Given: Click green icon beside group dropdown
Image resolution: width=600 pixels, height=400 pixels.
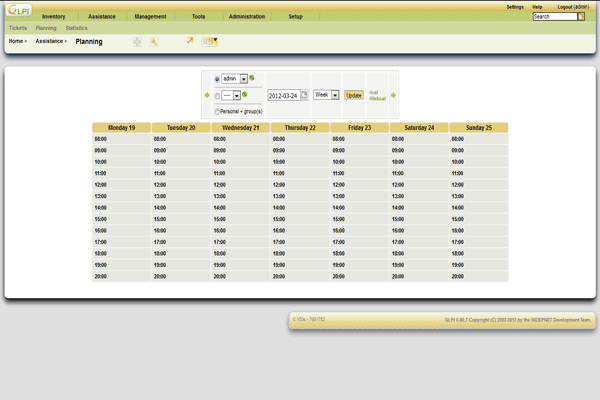Looking at the screenshot, I should coord(245,95).
